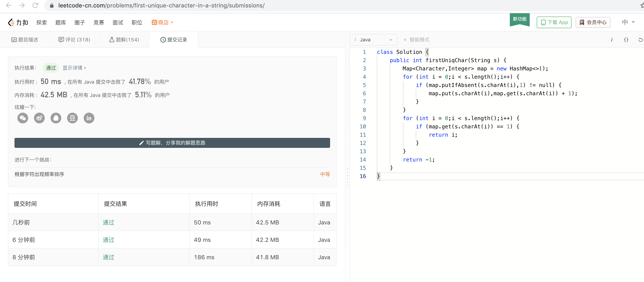Place cursor on 'return -1;' line
The width and height of the screenshot is (644, 282).
click(419, 159)
